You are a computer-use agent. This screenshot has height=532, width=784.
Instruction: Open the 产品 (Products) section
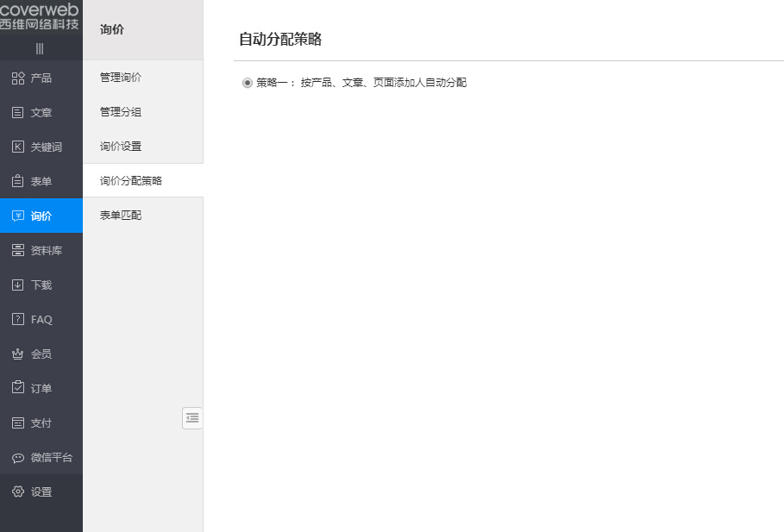41,78
